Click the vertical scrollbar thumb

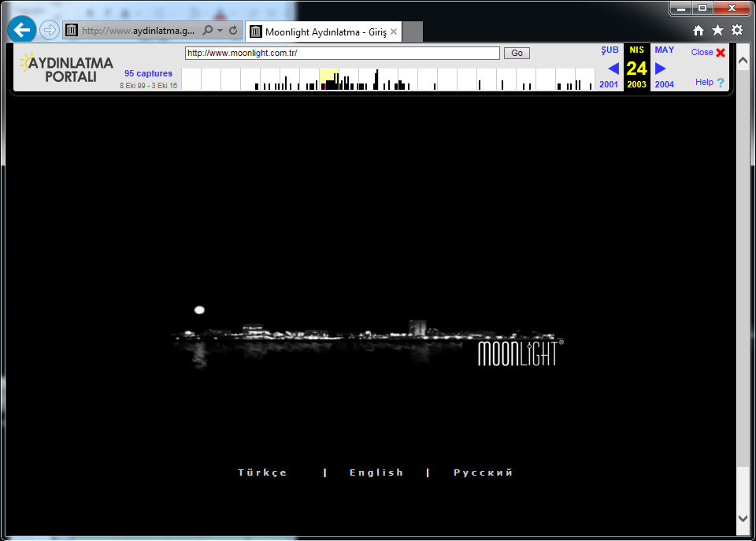pos(743,268)
